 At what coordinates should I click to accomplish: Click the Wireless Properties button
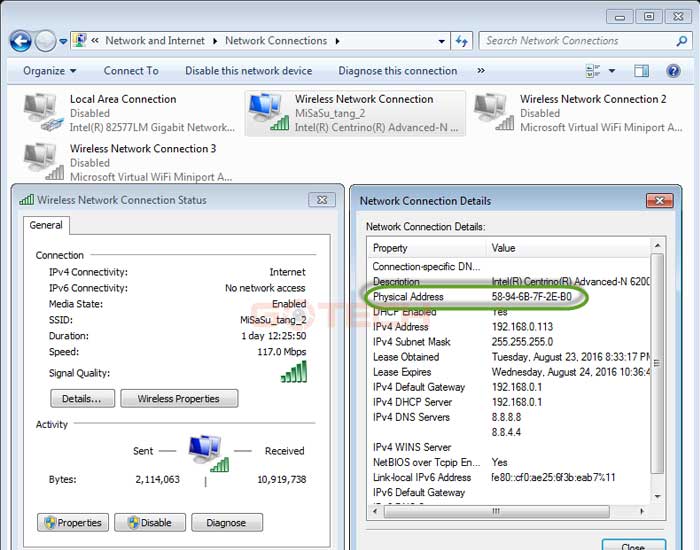pyautogui.click(x=178, y=398)
